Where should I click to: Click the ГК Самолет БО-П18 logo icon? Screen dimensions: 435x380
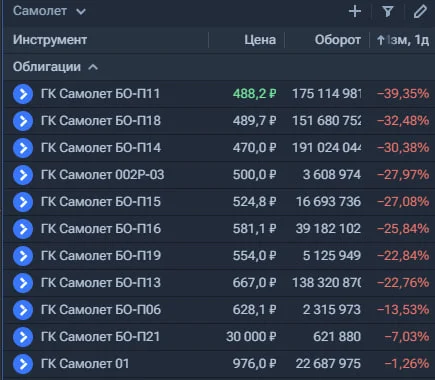click(23, 121)
